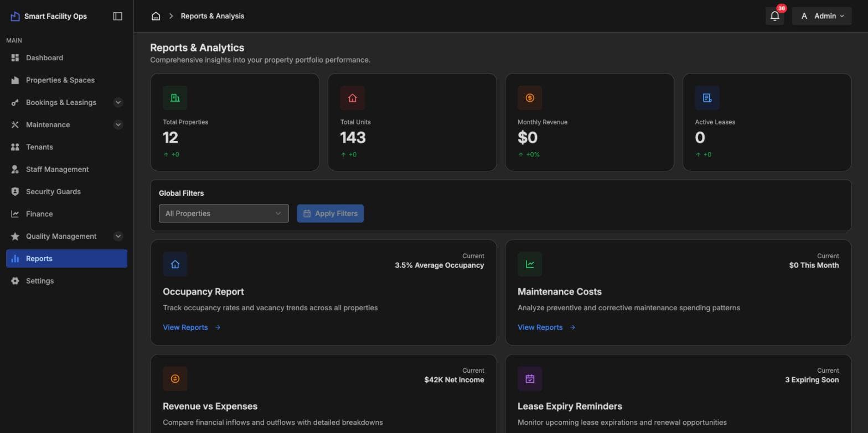
Task: Click the Total Properties green building icon
Action: (x=175, y=98)
